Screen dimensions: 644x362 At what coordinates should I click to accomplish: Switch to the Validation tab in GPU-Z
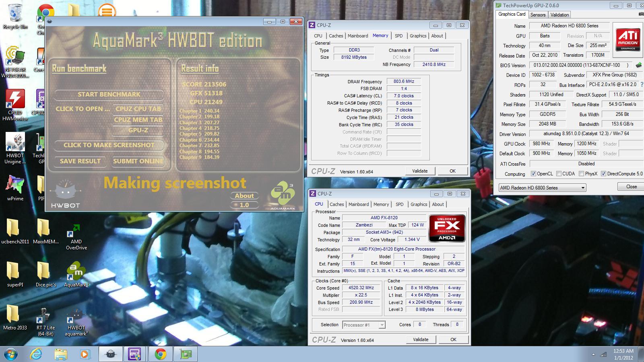(559, 14)
